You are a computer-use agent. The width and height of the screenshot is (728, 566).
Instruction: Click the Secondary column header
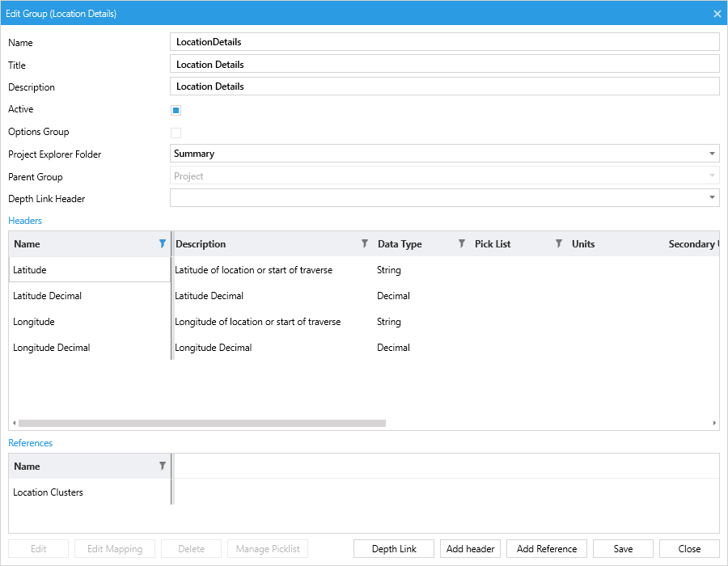(x=694, y=244)
